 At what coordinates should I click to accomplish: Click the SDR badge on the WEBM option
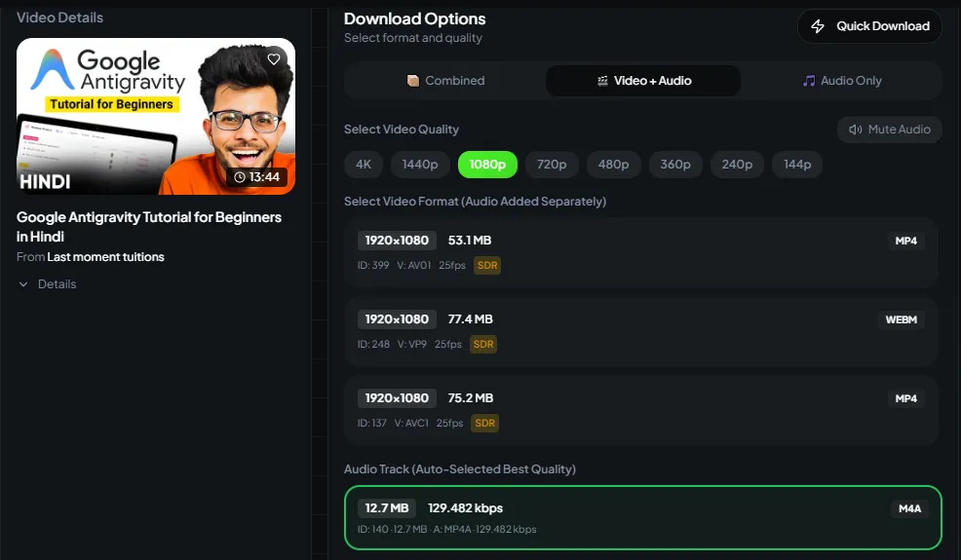482,344
